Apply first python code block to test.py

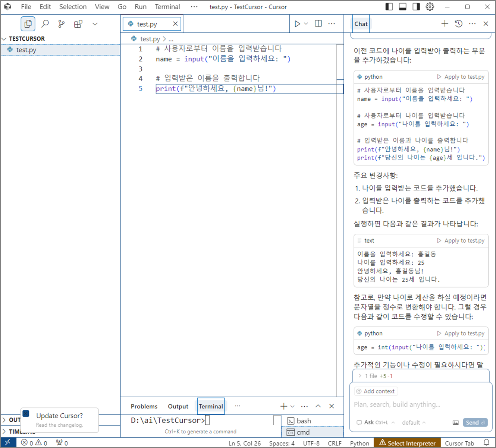point(461,77)
